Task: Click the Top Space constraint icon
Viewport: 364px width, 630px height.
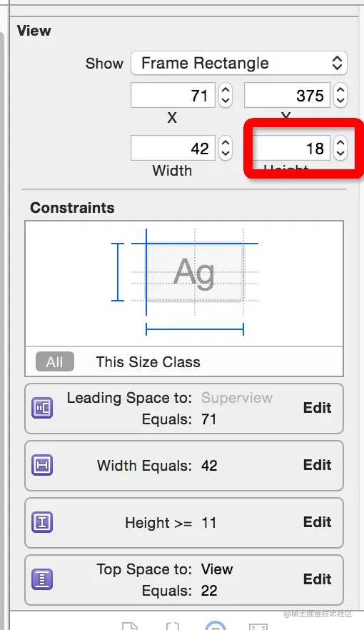Action: click(42, 579)
